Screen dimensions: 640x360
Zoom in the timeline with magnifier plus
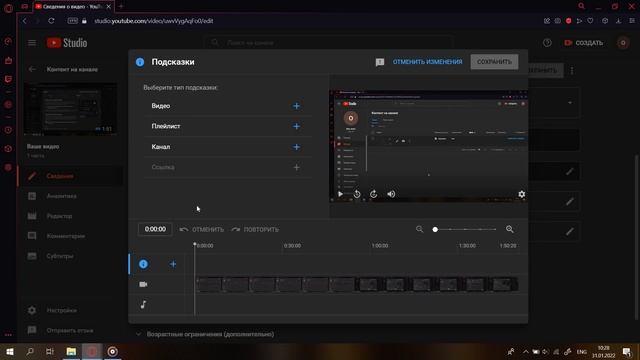click(510, 229)
